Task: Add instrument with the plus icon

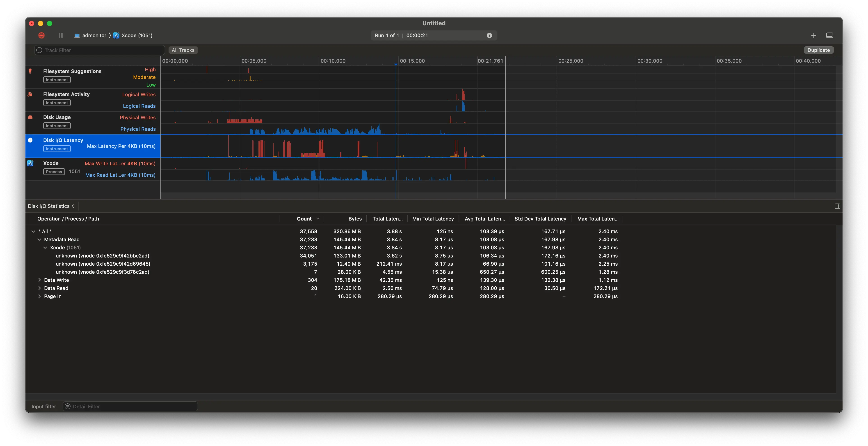Action: [x=813, y=35]
